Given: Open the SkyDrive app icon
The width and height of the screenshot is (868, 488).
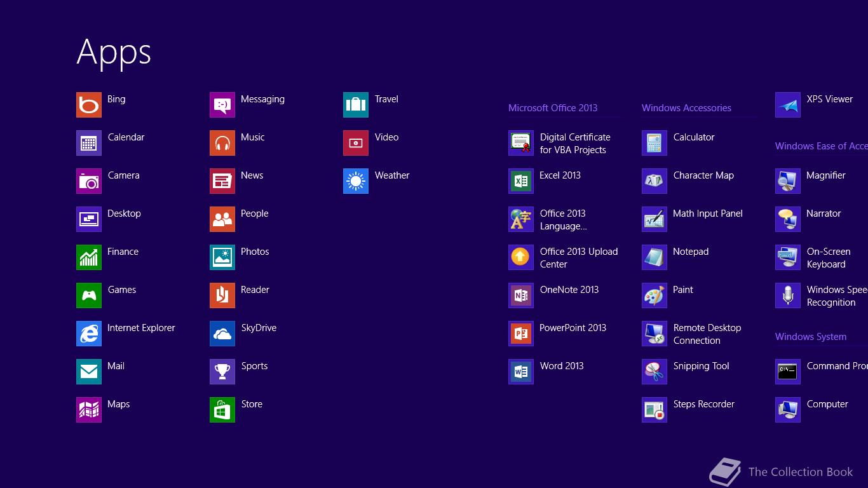Looking at the screenshot, I should point(222,334).
